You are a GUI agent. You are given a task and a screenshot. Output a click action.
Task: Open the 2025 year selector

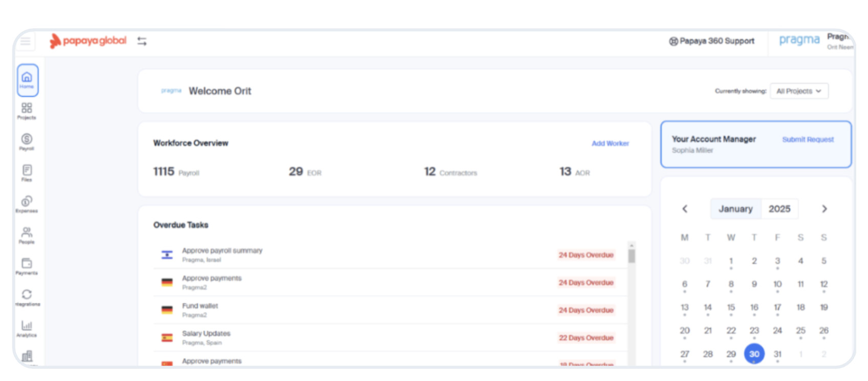click(x=779, y=209)
